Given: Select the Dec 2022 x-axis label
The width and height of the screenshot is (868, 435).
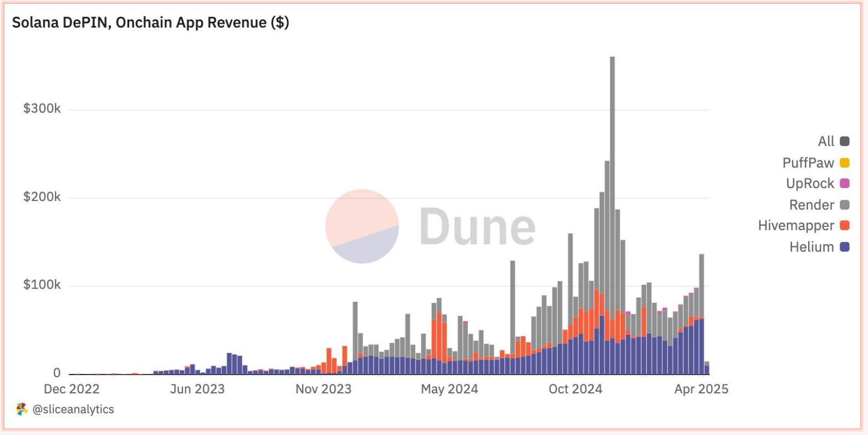Looking at the screenshot, I should 72,389.
